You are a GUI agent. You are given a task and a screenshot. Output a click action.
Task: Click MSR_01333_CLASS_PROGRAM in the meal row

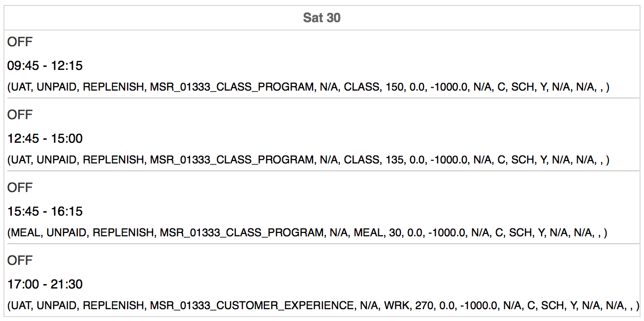pos(242,232)
